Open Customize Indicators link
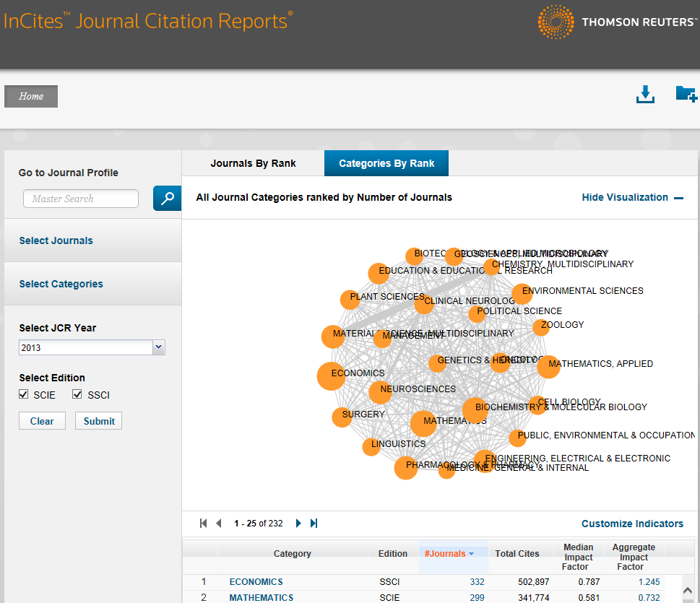700x603 pixels. 632,524
